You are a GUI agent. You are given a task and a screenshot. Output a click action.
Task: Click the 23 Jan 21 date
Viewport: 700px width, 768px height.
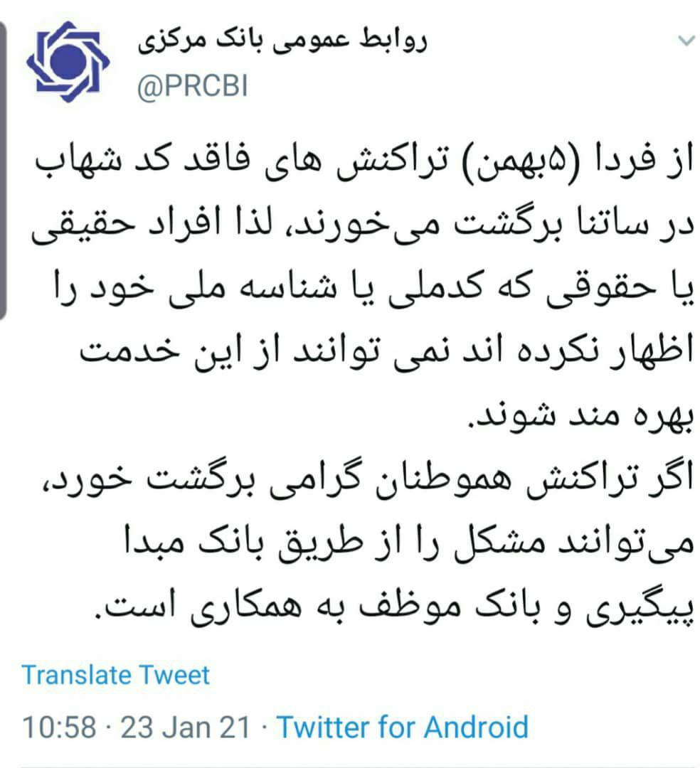pos(186,727)
